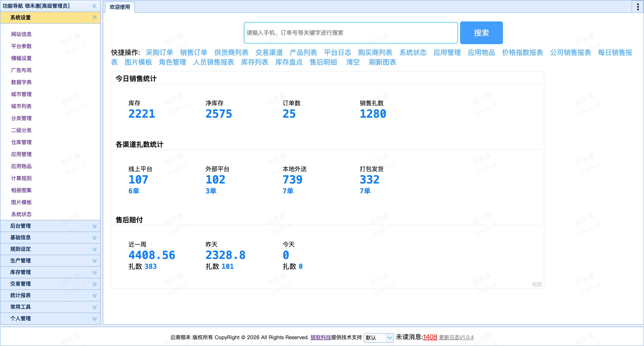
Task: Expand the 个人管理 panel chevron
Action: coord(94,319)
